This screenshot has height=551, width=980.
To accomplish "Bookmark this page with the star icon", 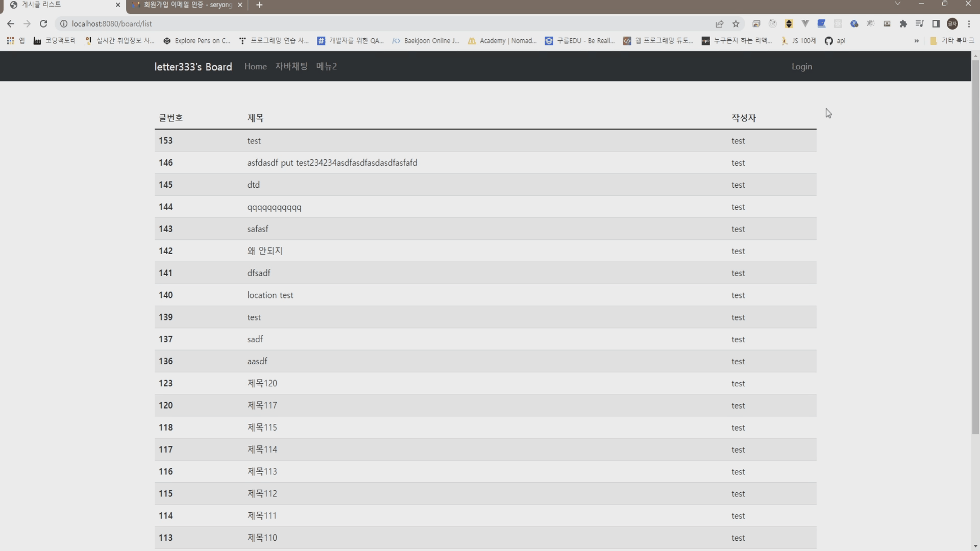I will (736, 24).
